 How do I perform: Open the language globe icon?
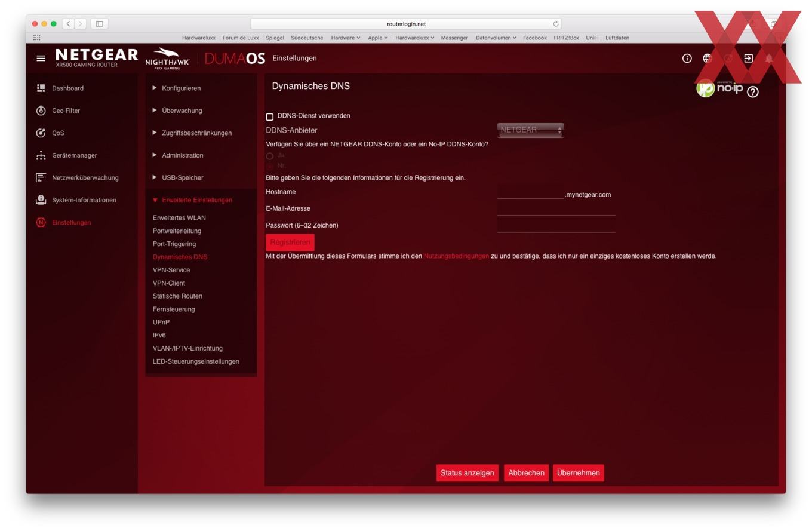click(x=708, y=58)
